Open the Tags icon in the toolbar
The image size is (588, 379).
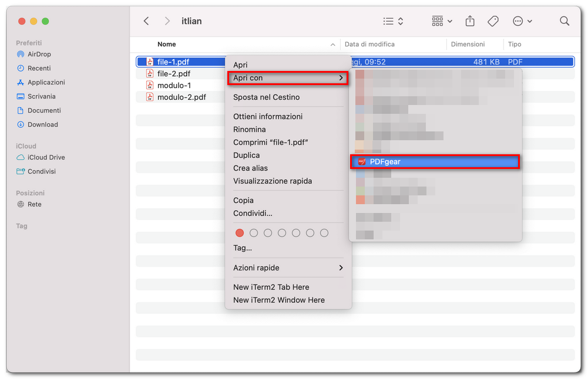(x=493, y=21)
